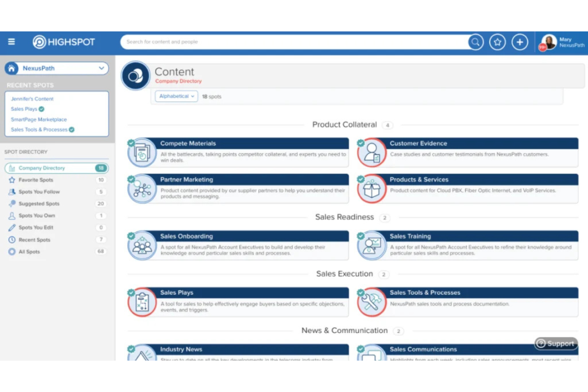Click the Sales Onboarding title
Viewport: 588px width, 392px height.
(x=187, y=236)
